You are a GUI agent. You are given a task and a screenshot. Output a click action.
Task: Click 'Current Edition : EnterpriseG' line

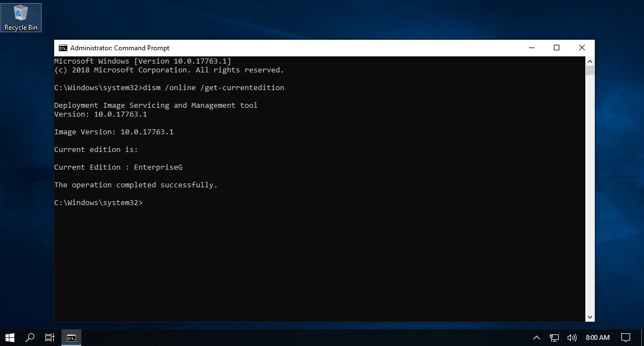(118, 167)
